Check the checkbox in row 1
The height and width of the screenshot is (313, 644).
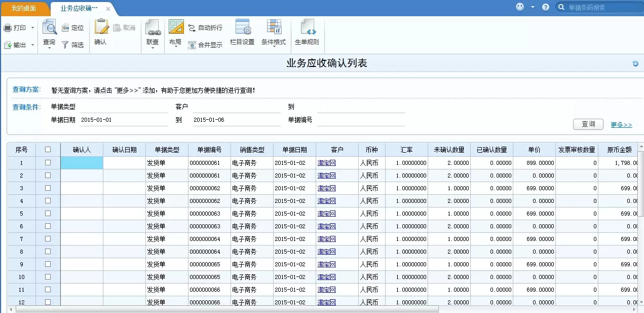(x=48, y=163)
